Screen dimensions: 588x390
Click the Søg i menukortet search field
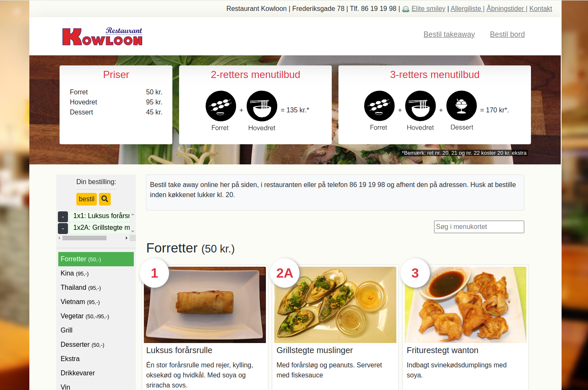(x=479, y=227)
